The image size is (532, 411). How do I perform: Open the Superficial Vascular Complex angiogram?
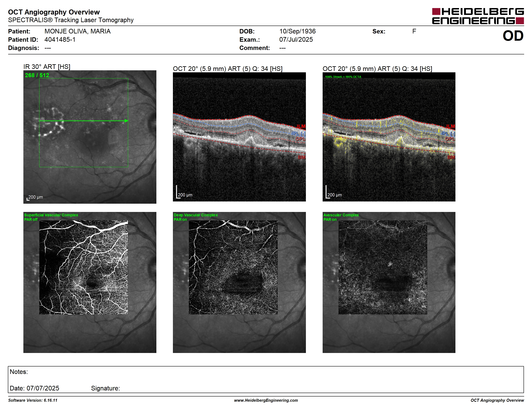tap(84, 267)
